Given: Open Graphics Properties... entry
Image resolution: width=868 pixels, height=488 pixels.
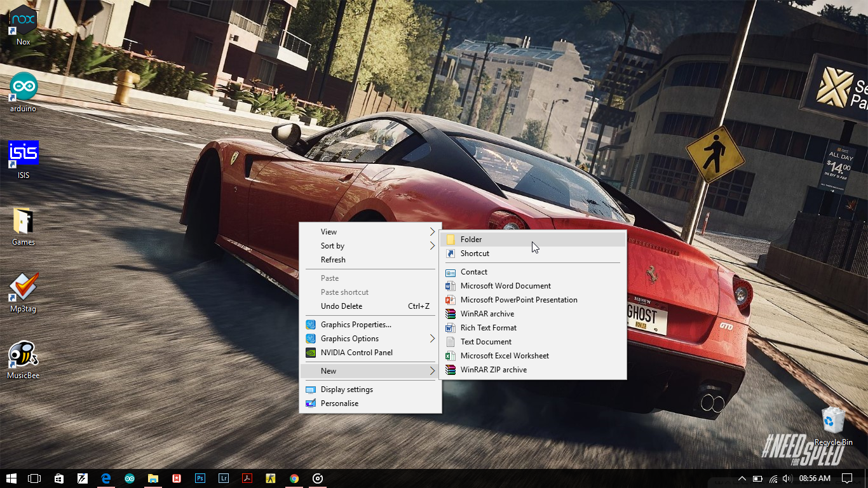Looking at the screenshot, I should (x=370, y=325).
